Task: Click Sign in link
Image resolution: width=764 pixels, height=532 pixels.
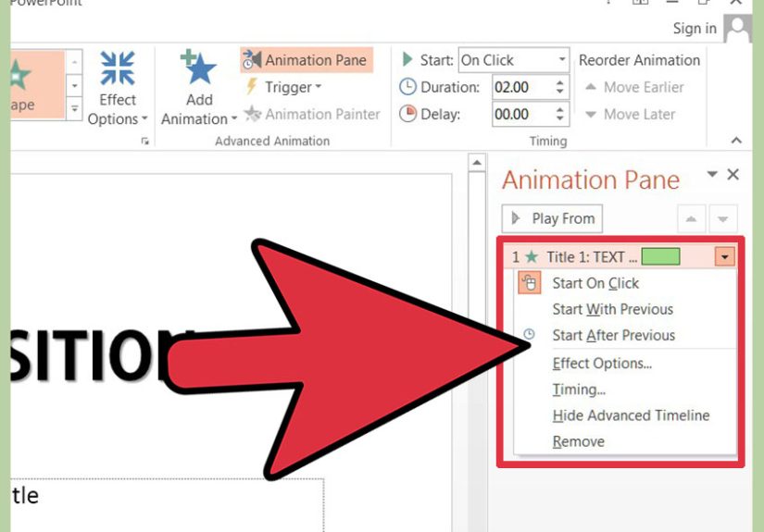Action: 695,29
